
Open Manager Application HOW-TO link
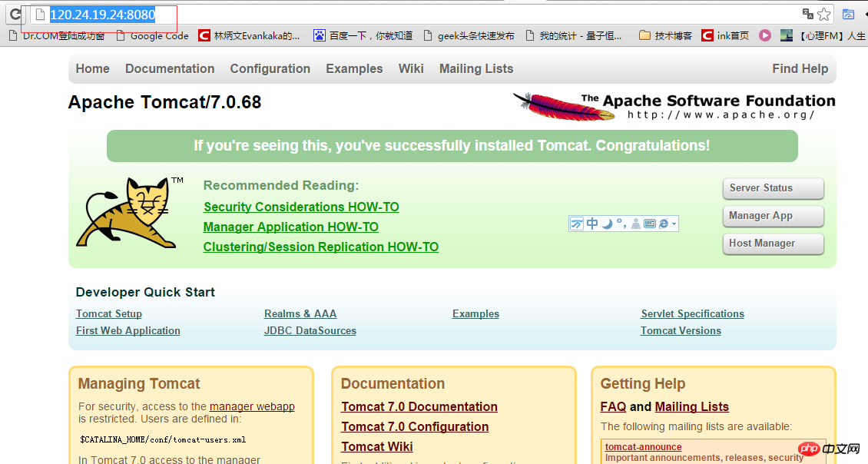point(290,227)
